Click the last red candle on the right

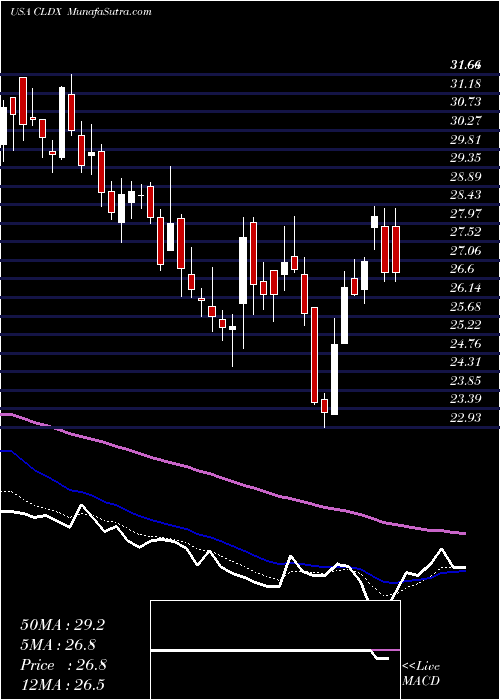[396, 250]
